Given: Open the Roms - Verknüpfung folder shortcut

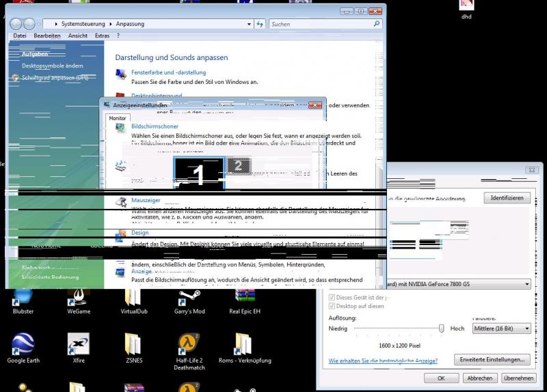Looking at the screenshot, I should tap(245, 344).
